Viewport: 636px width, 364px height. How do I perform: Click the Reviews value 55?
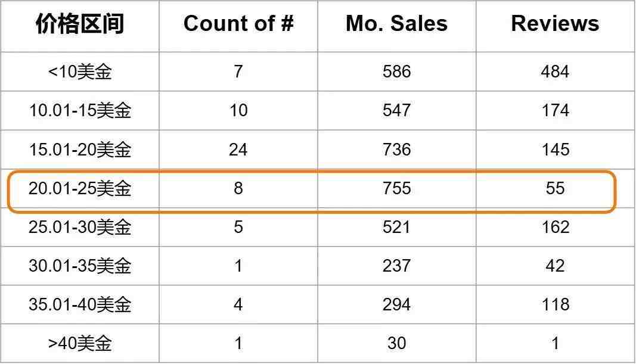tap(555, 189)
